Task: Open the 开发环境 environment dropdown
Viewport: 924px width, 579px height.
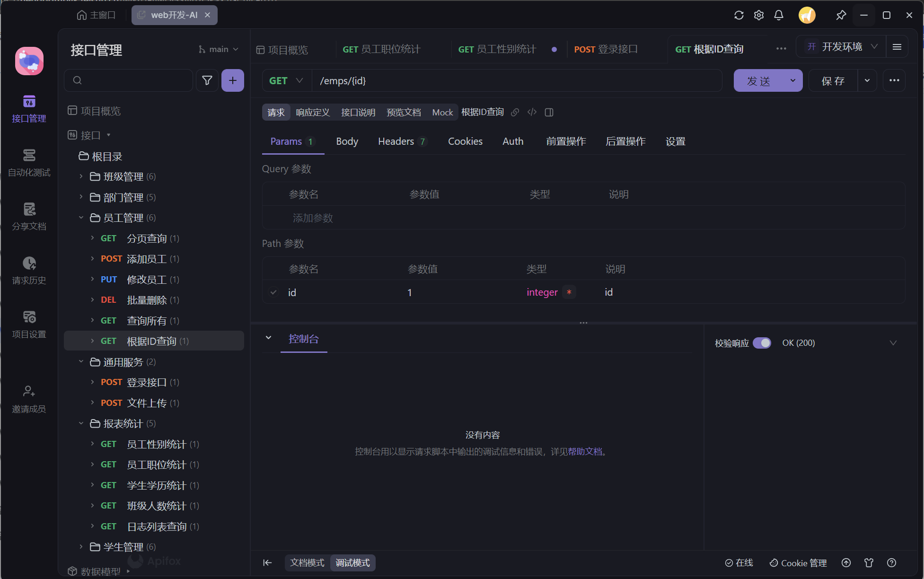Action: click(x=842, y=46)
